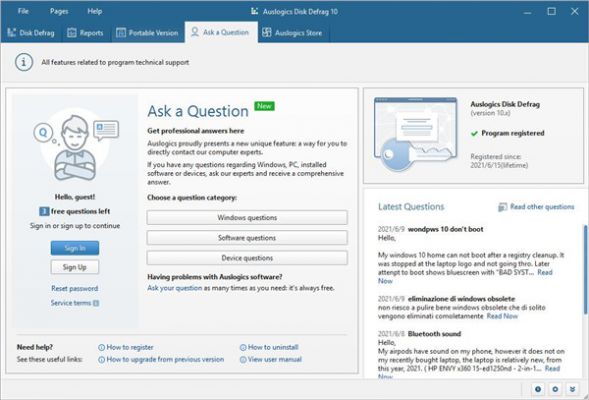Screen dimensions: 589x400
Task: Click the View user manual info icon
Action: (243, 360)
